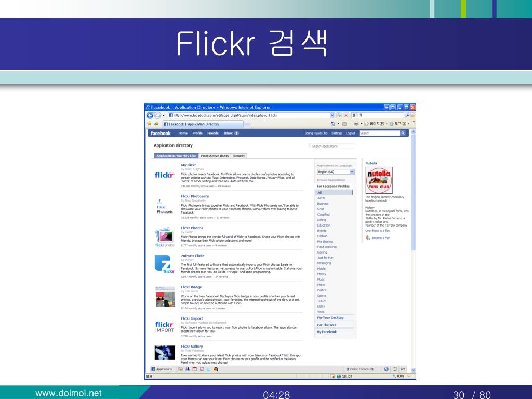
Task: Click the first bookmarked app icon after Applications
Action: [181, 369]
